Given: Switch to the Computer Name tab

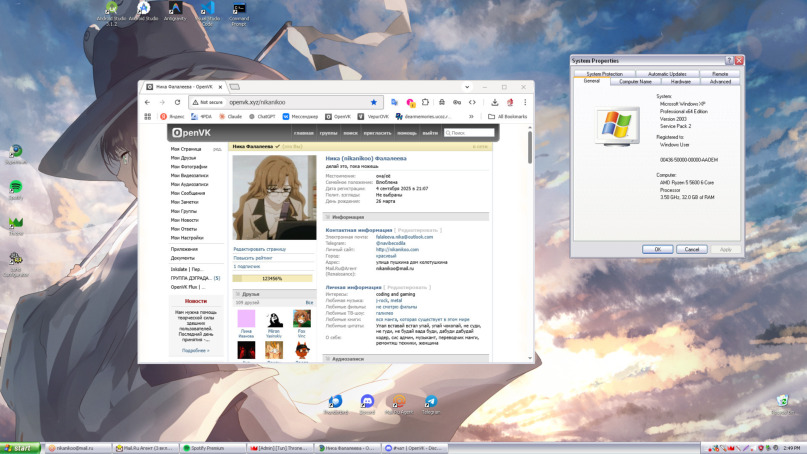Looking at the screenshot, I should tap(635, 81).
